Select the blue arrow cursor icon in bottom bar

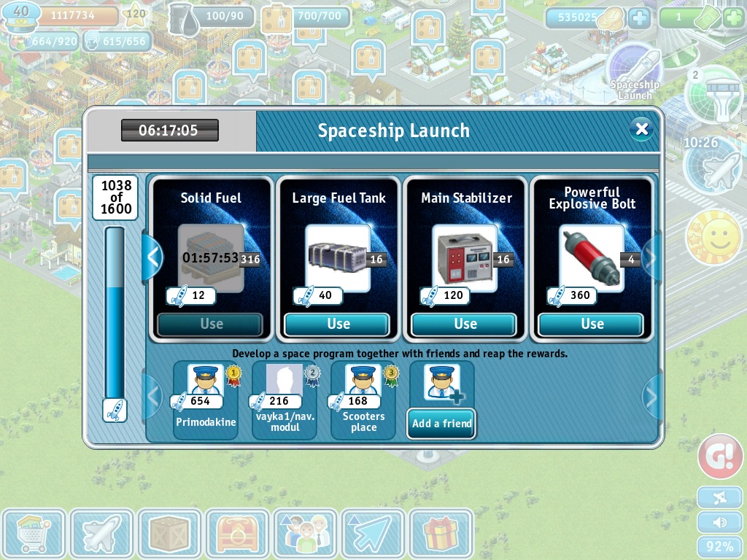coord(373,533)
